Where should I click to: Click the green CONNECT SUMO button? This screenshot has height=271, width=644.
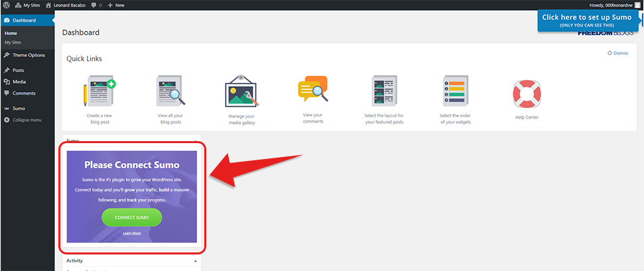[132, 217]
